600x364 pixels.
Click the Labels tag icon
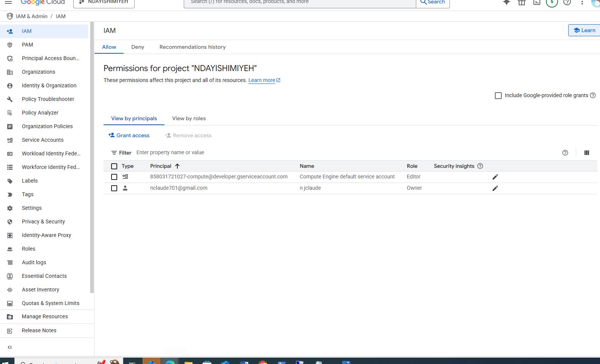(10, 181)
